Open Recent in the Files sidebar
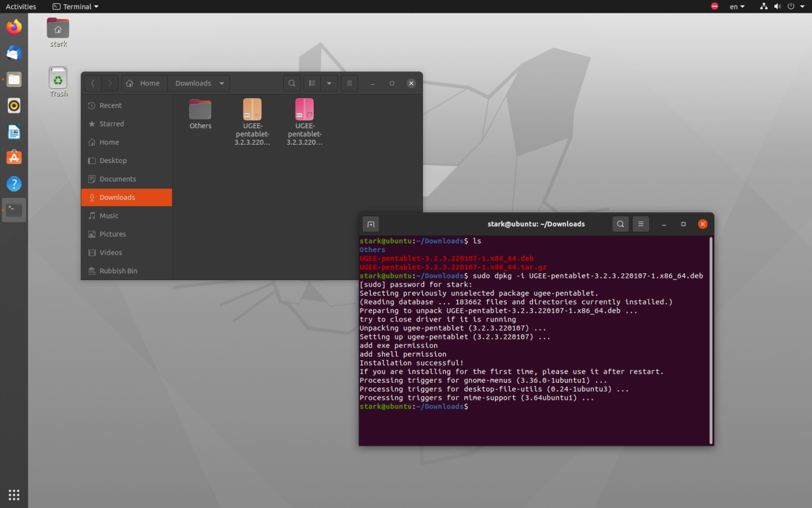Viewport: 812px width, 508px height. (x=127, y=105)
